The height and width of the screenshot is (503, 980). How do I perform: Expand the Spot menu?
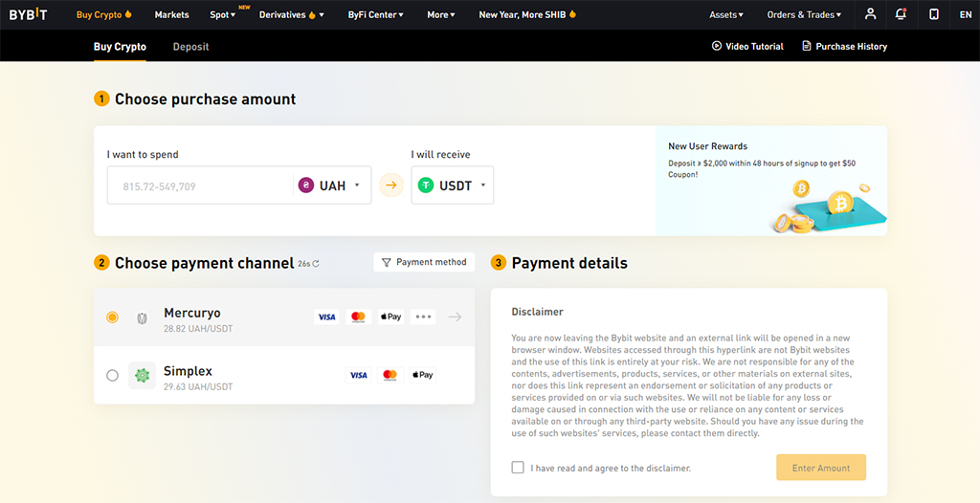[x=222, y=14]
